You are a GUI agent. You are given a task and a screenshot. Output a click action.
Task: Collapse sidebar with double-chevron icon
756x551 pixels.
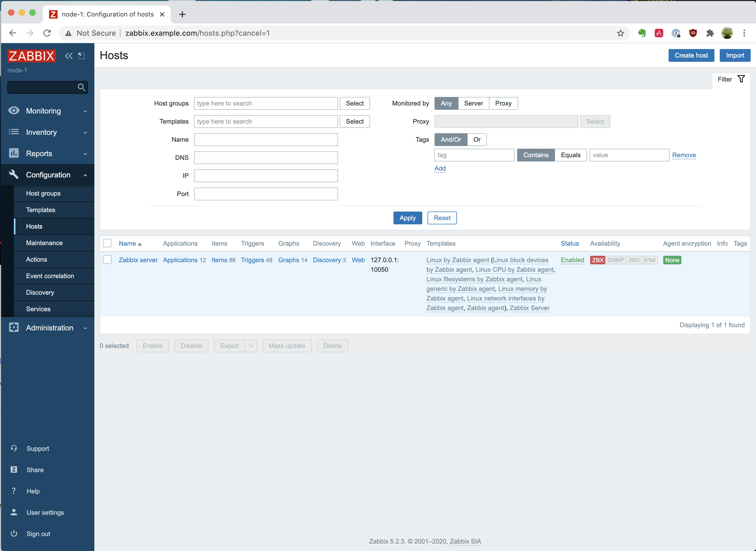point(69,56)
